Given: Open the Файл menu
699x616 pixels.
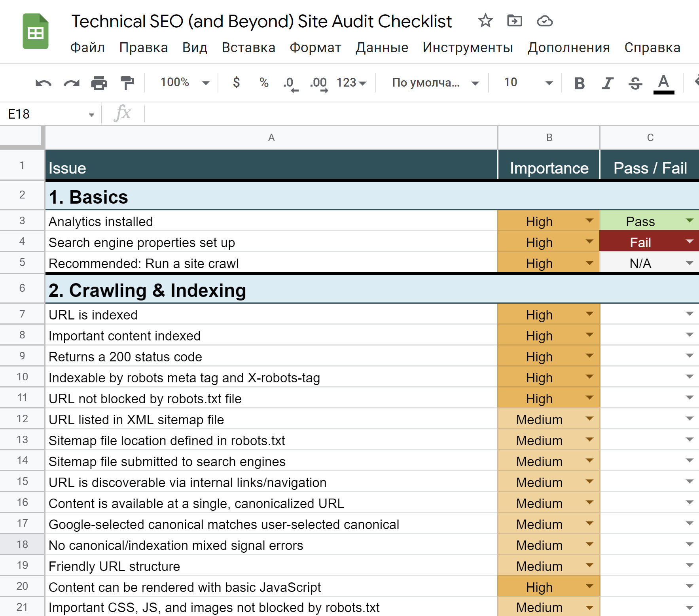Looking at the screenshot, I should click(87, 47).
